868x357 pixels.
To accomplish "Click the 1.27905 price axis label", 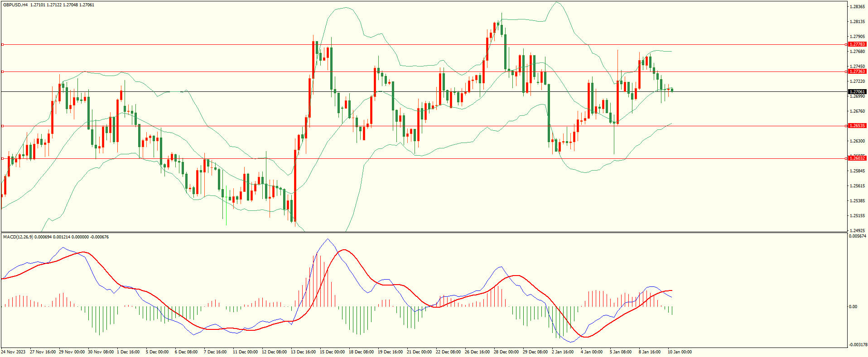I will pyautogui.click(x=858, y=37).
